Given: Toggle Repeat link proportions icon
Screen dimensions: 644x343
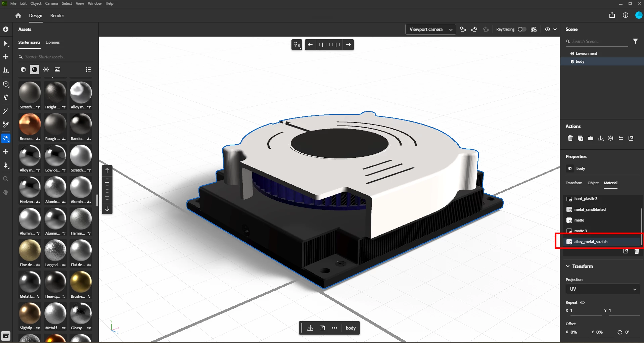Looking at the screenshot, I should 583,302.
